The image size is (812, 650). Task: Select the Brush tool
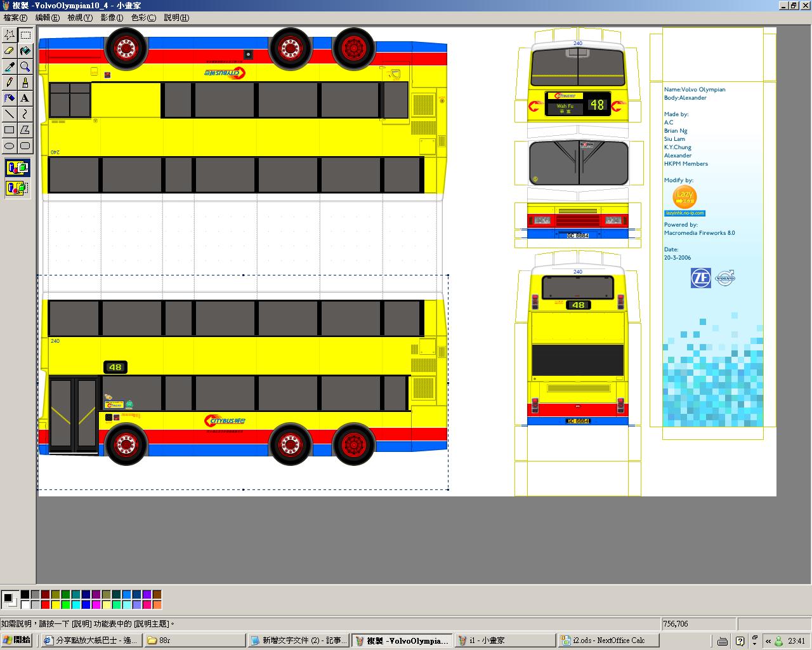click(x=25, y=83)
